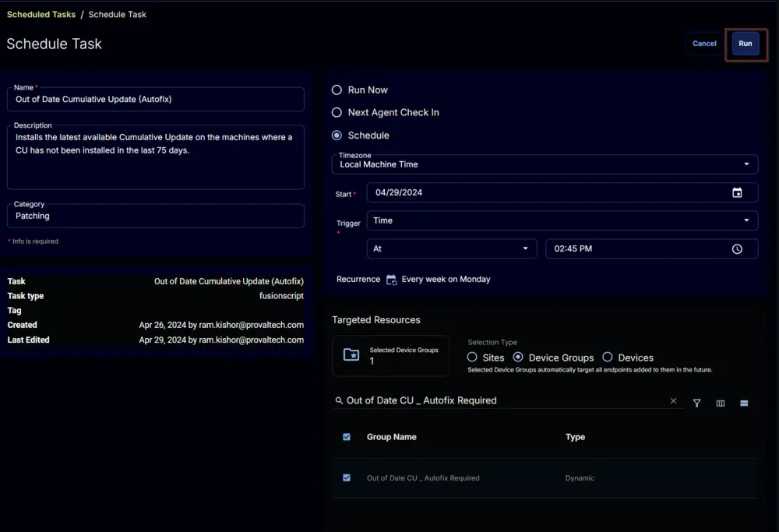Go to Scheduled Tasks breadcrumb
The image size is (779, 532).
tap(41, 14)
